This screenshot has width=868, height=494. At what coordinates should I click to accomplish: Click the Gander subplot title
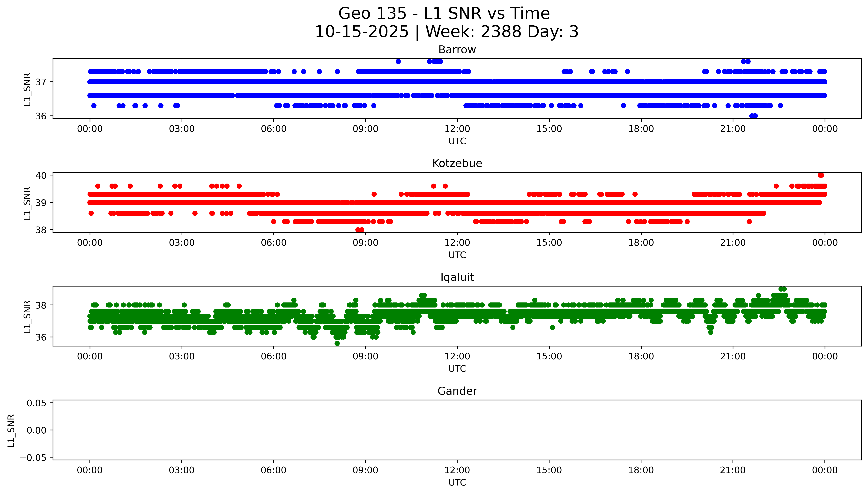[x=457, y=391]
